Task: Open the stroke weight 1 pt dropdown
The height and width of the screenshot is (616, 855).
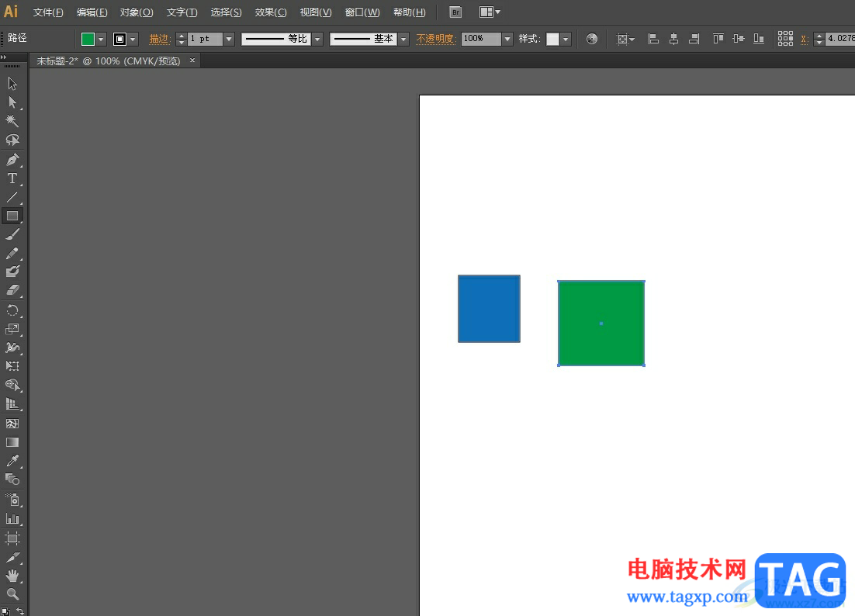Action: click(x=229, y=39)
